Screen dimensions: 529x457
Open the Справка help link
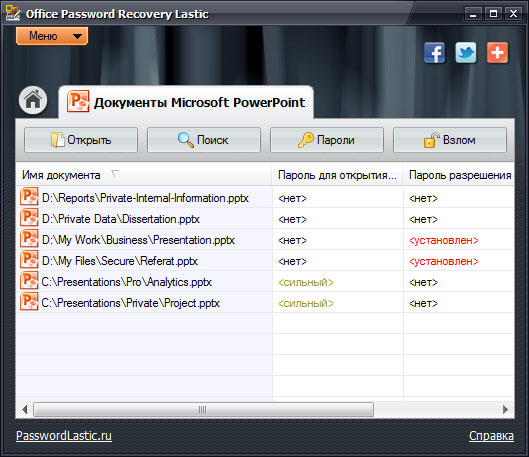(x=491, y=436)
